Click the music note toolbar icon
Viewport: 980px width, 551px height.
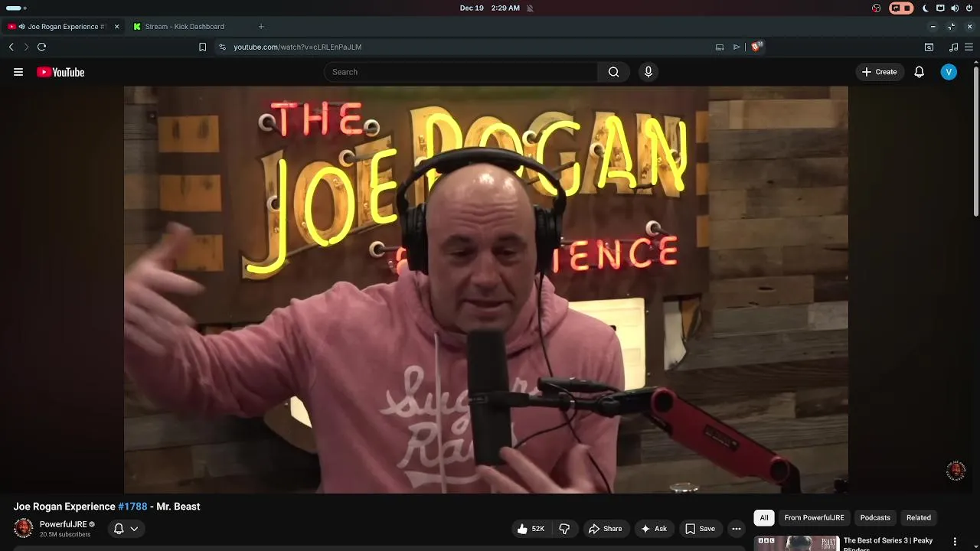953,47
